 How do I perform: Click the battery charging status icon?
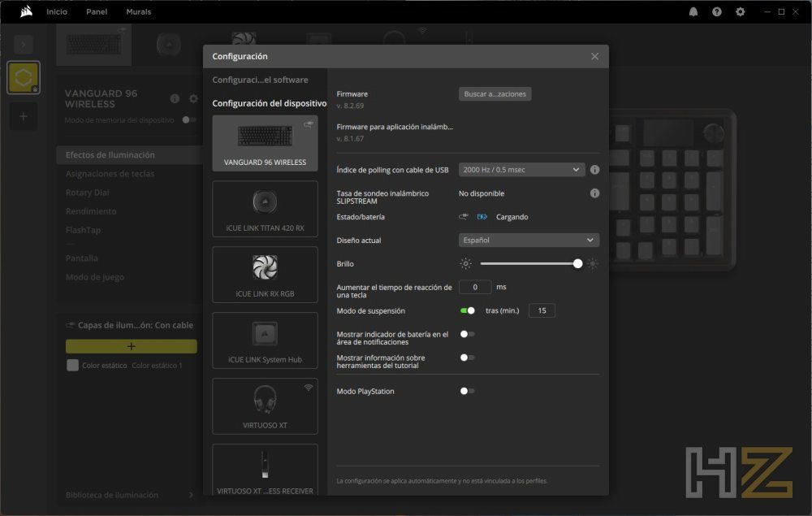click(x=482, y=216)
